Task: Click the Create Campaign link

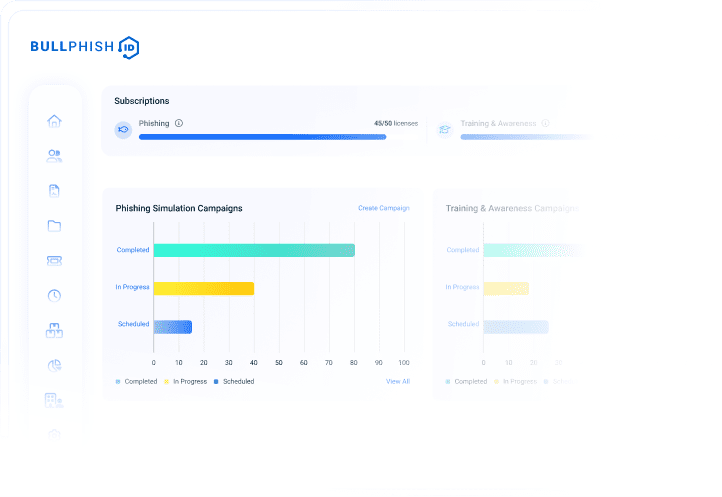Action: pos(384,208)
